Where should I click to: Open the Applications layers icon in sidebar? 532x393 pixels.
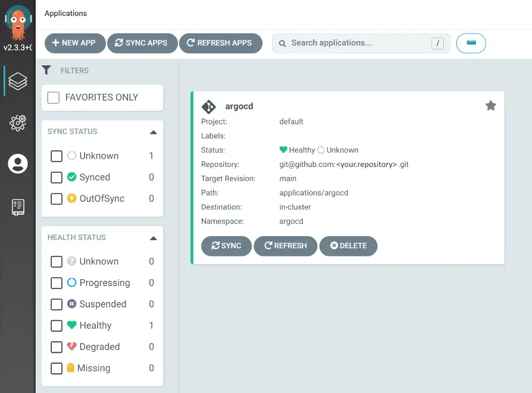click(17, 81)
